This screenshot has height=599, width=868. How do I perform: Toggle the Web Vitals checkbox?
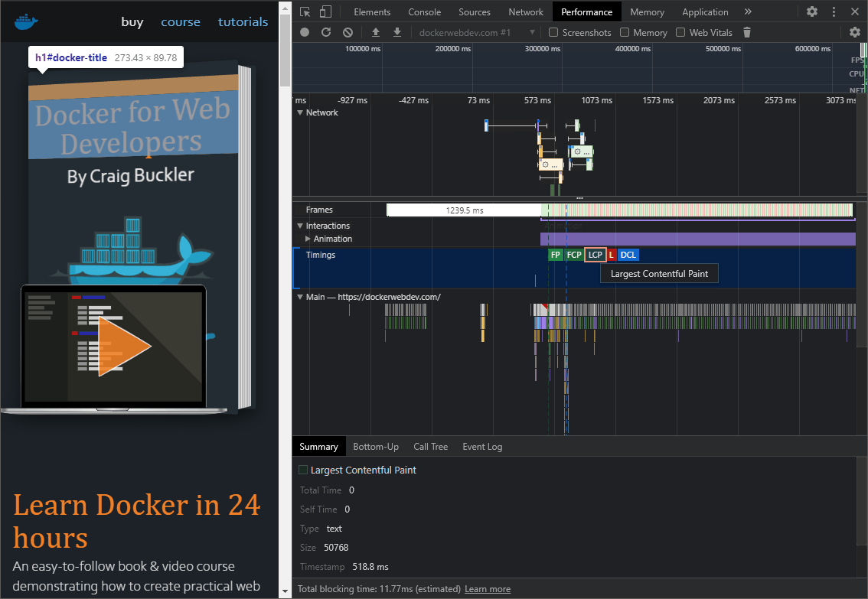[x=680, y=32]
